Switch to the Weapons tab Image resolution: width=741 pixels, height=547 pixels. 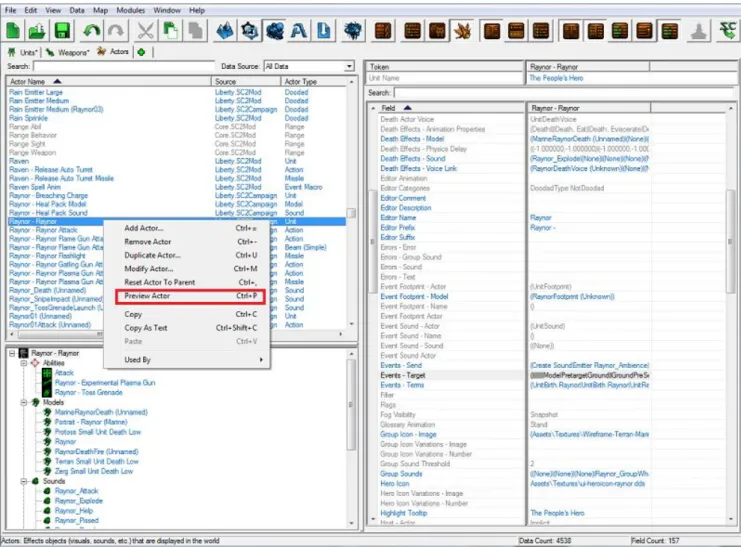(68, 52)
